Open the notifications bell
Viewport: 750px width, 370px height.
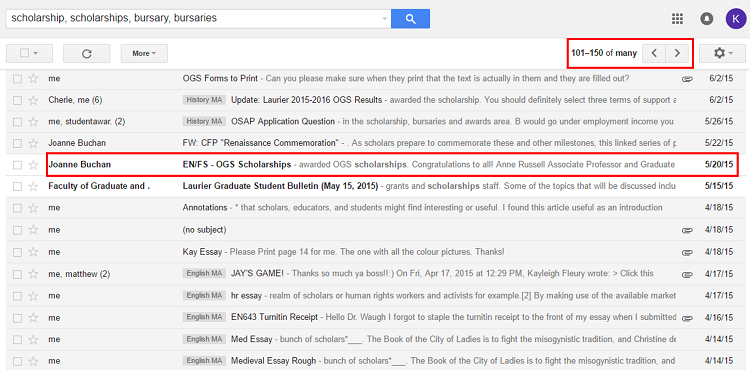point(706,19)
